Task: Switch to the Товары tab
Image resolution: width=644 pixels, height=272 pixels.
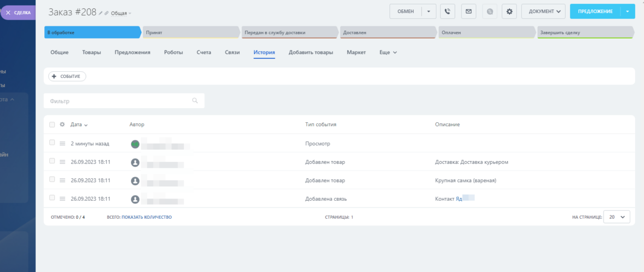Action: pos(91,53)
